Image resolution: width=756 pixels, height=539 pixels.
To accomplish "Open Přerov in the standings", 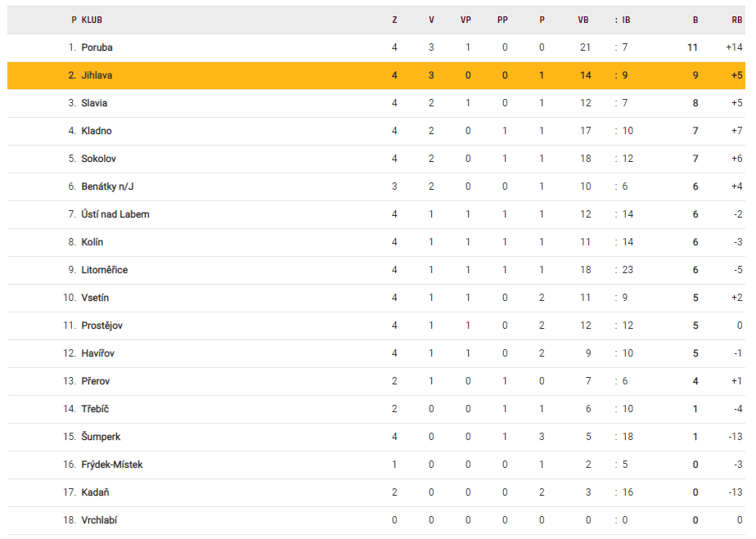I will pos(96,381).
